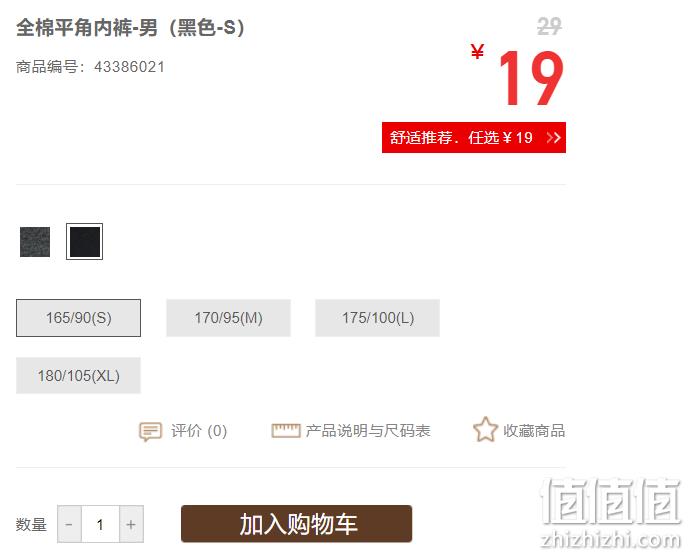Select the black color swatch
The width and height of the screenshot is (690, 557).
pyautogui.click(x=84, y=242)
